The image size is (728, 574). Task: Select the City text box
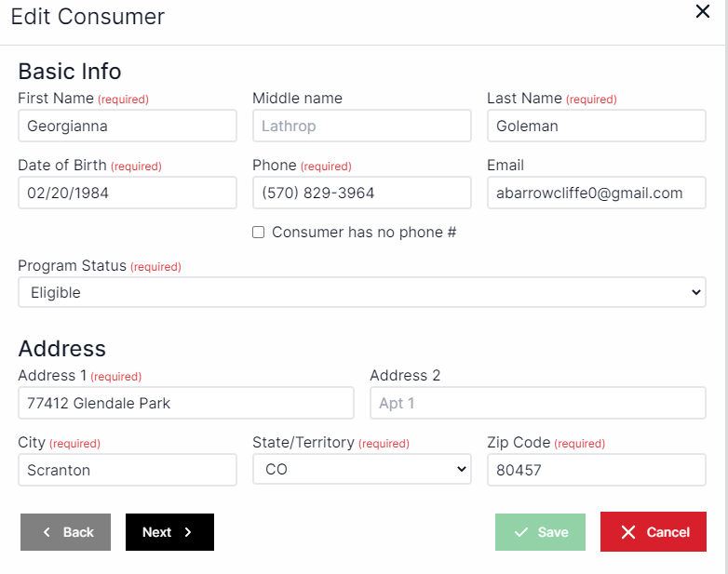tap(127, 470)
